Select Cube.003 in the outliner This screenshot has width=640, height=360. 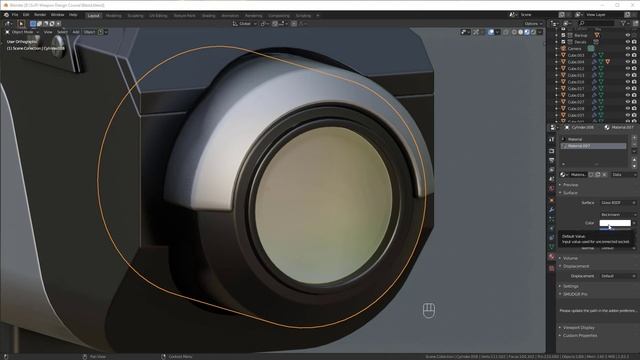[x=576, y=55]
